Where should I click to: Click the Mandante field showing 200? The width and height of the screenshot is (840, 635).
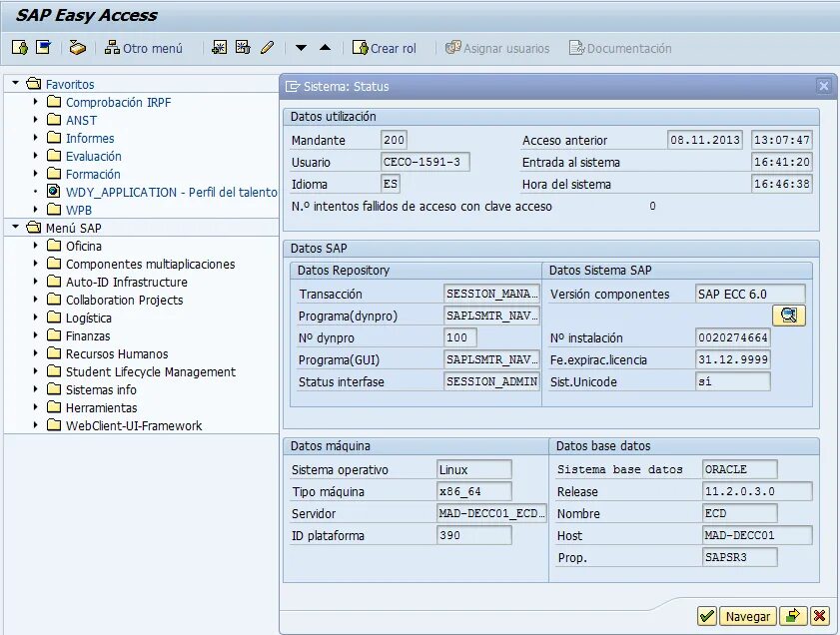click(x=394, y=140)
